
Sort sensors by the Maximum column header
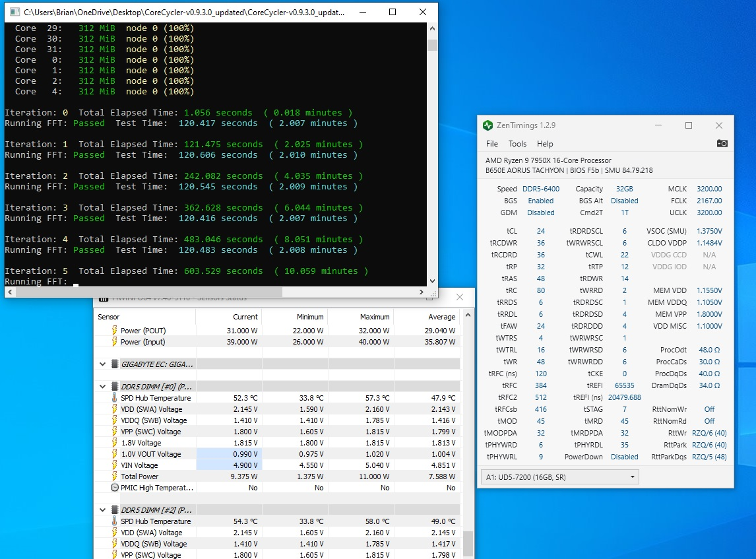coord(361,317)
